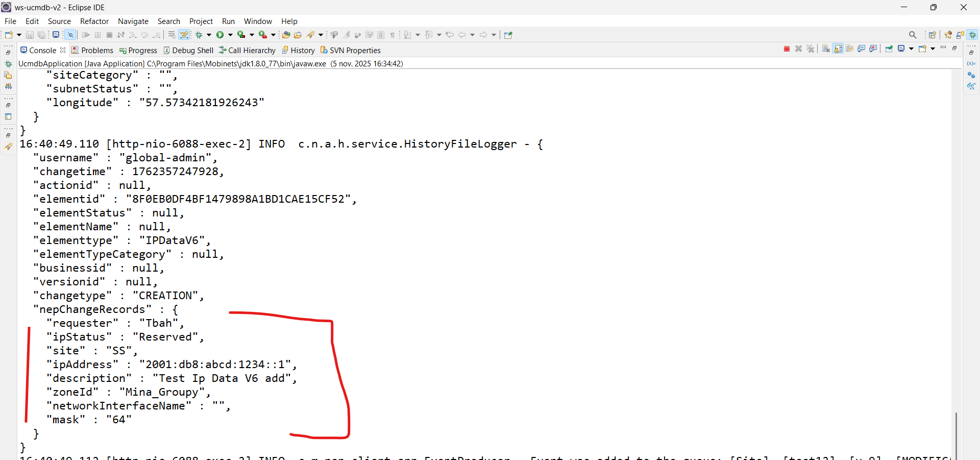
Task: Open the Debug perspective in top-right corner
Action: pyautogui.click(x=973, y=35)
